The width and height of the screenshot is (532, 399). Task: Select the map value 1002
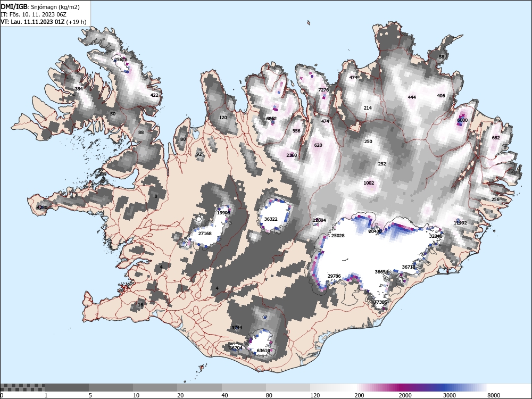click(369, 183)
